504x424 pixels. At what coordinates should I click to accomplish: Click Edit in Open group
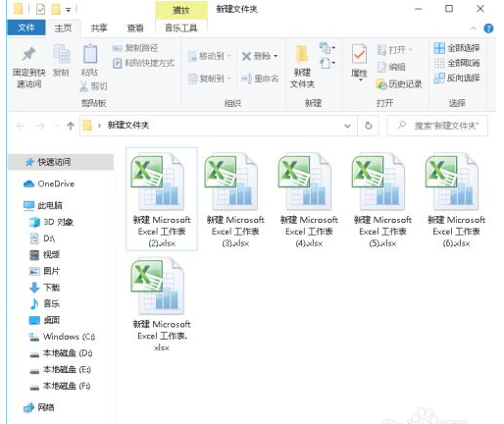(391, 67)
